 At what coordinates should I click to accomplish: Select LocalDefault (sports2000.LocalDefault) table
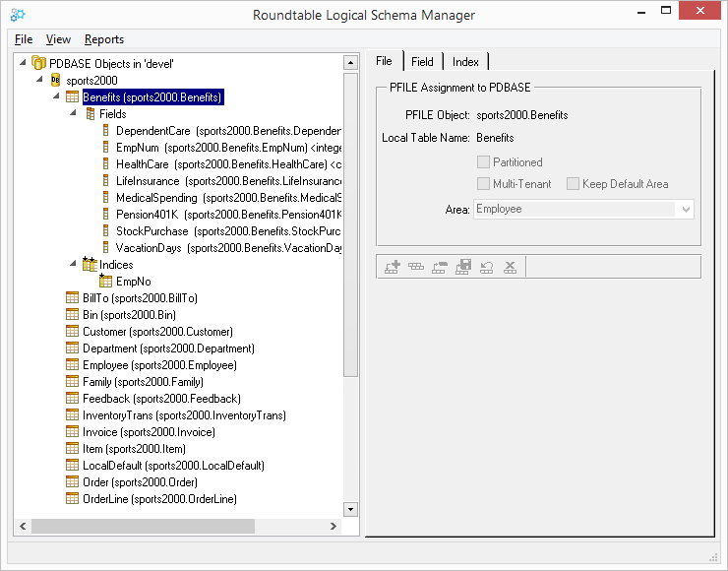click(x=173, y=465)
